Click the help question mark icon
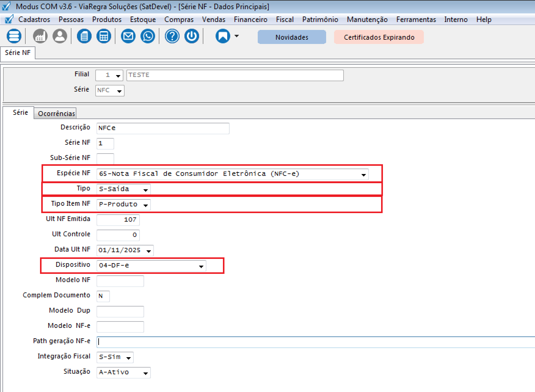The image size is (535, 392). [x=172, y=36]
